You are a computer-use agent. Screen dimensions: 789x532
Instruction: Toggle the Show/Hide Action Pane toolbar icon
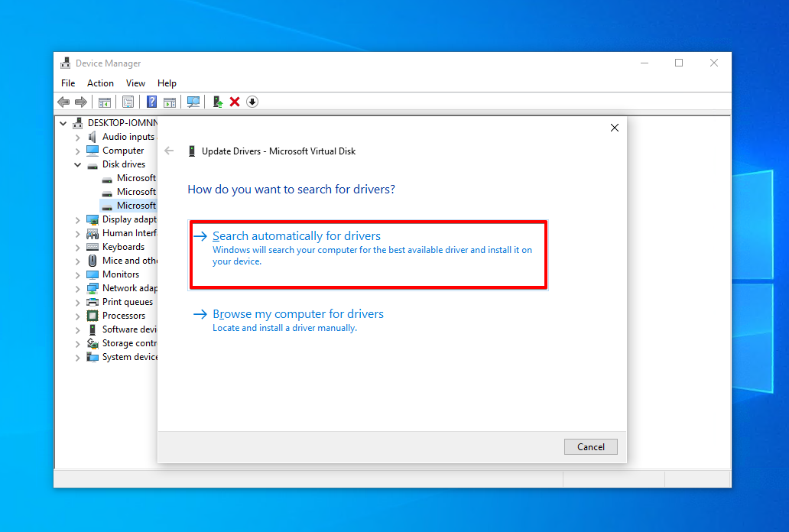170,102
